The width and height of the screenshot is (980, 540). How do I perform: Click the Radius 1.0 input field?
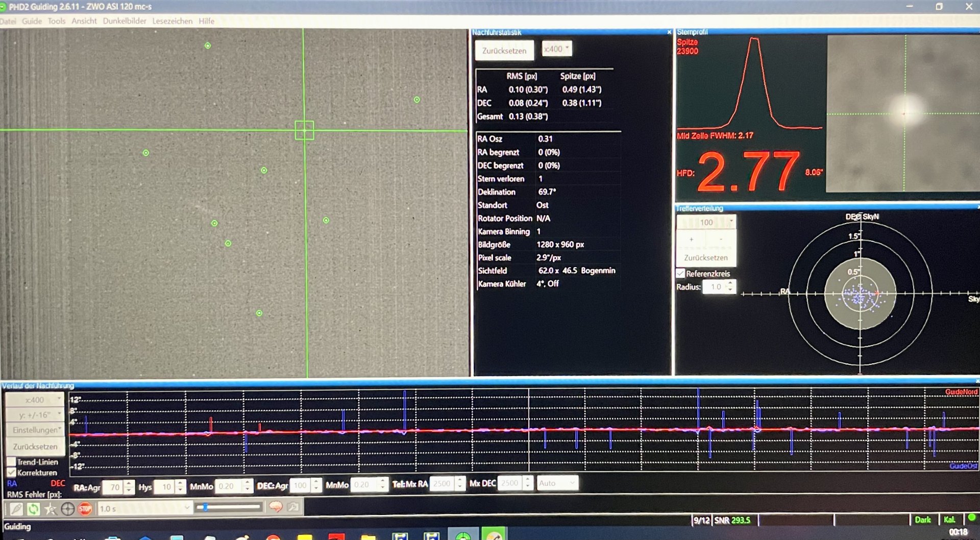[x=715, y=287]
